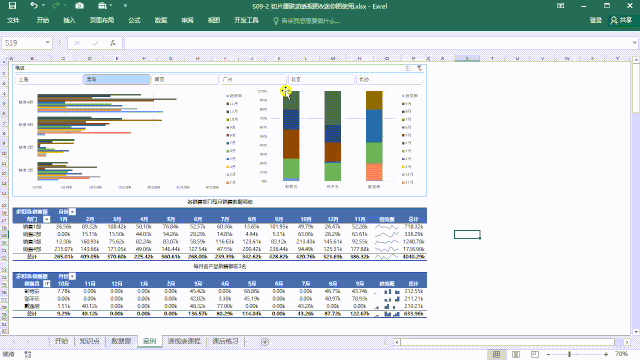The width and height of the screenshot is (640, 360).
Task: Click the zoom in plus button
Action: [606, 354]
